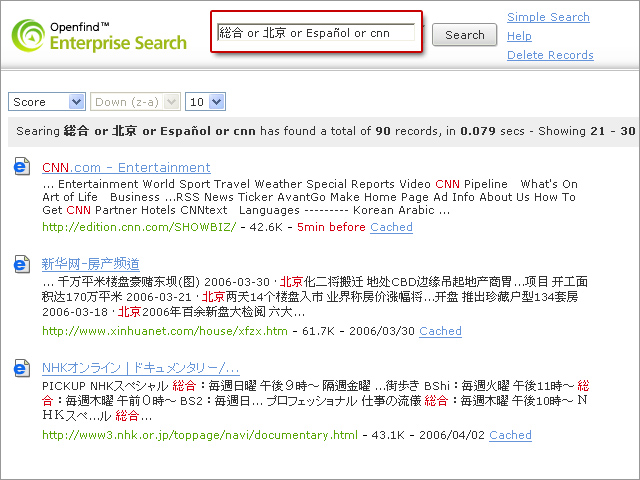Open the Cached link for the xinhuanet result
Image resolution: width=640 pixels, height=480 pixels.
(x=440, y=331)
